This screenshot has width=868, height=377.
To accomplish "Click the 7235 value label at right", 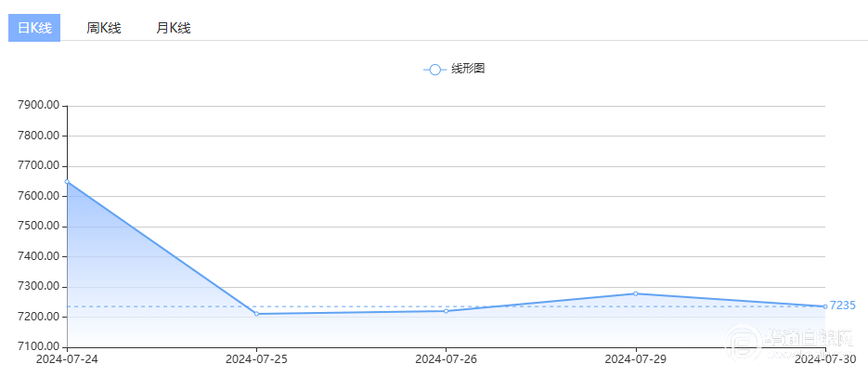I will point(843,305).
